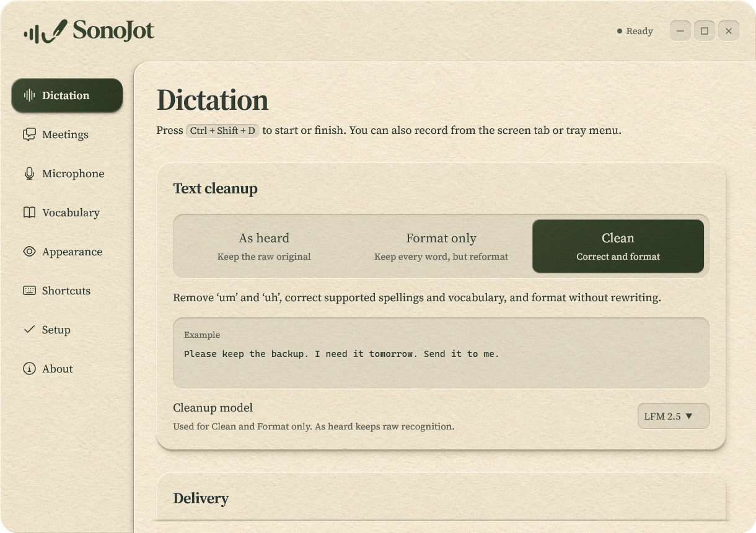The image size is (756, 533).
Task: Click the Ready status dot indicator
Action: coord(620,31)
